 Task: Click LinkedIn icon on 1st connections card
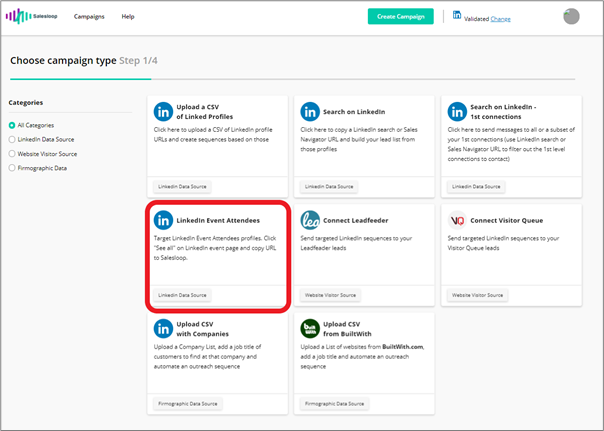(457, 112)
